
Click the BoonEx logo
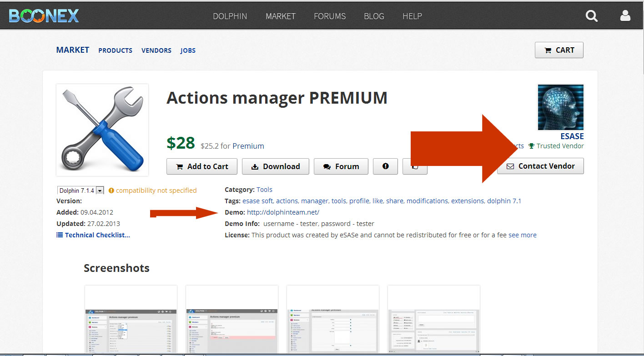(44, 16)
